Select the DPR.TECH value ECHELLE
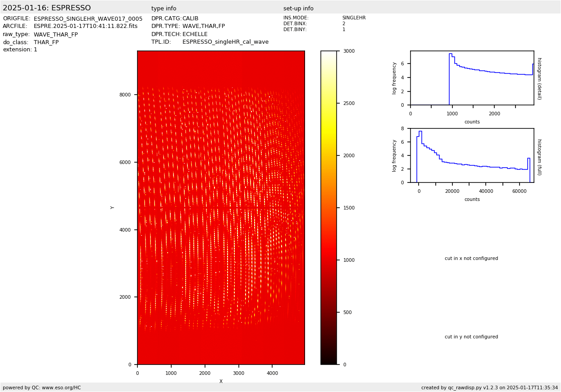Image resolution: width=561 pixels, height=392 pixels. 195,34
